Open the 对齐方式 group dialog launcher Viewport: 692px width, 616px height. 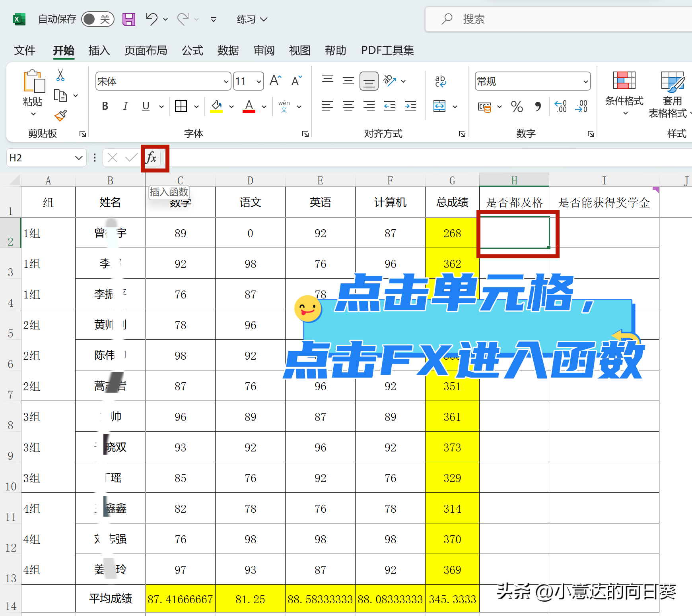click(462, 134)
